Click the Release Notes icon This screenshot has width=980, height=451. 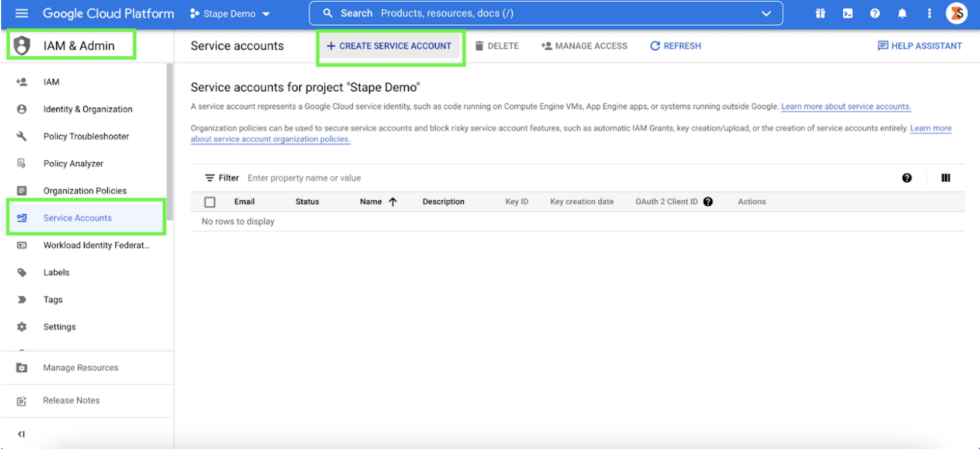tap(21, 401)
